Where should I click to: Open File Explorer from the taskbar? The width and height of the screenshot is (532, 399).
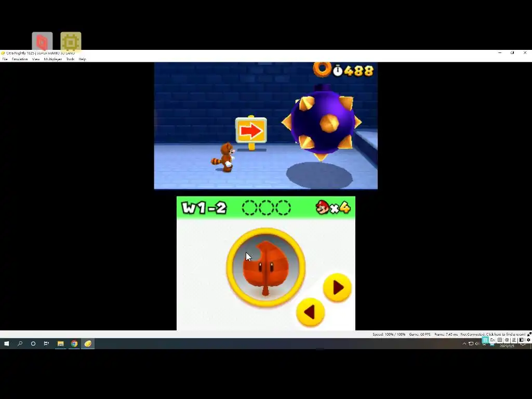(60, 344)
